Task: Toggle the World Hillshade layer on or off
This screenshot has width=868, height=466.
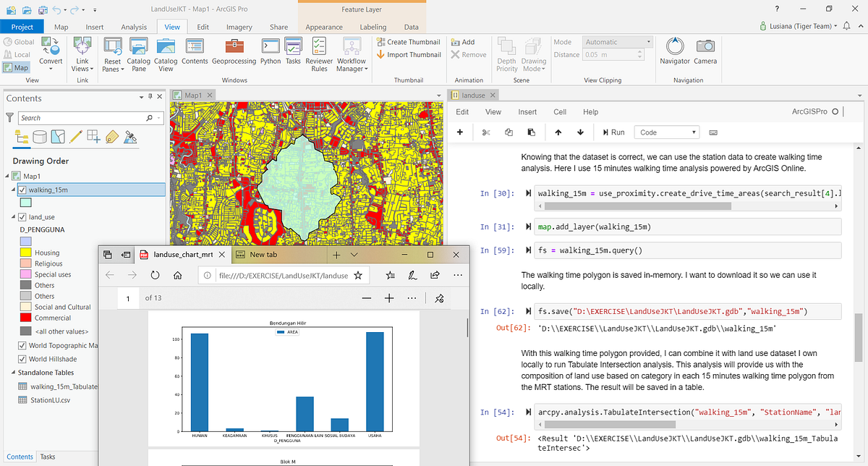Action: pos(22,358)
